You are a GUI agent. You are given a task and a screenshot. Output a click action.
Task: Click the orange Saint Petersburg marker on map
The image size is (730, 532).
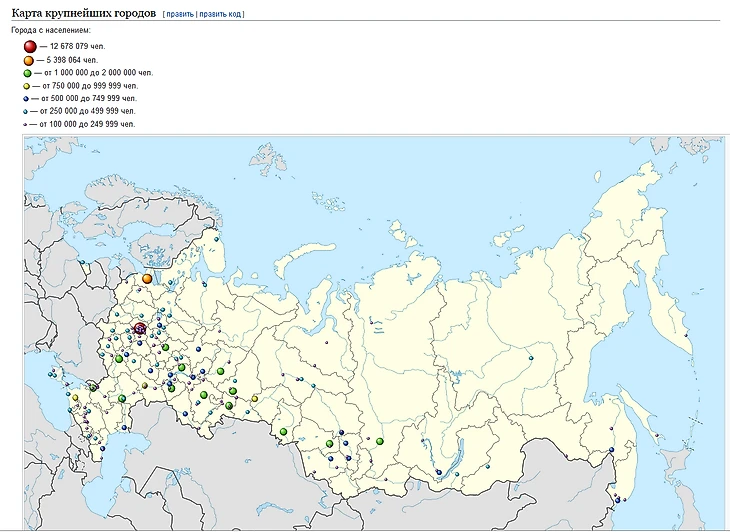pos(147,278)
